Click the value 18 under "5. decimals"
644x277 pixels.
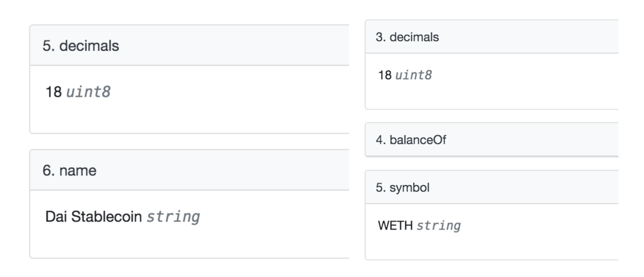click(54, 92)
